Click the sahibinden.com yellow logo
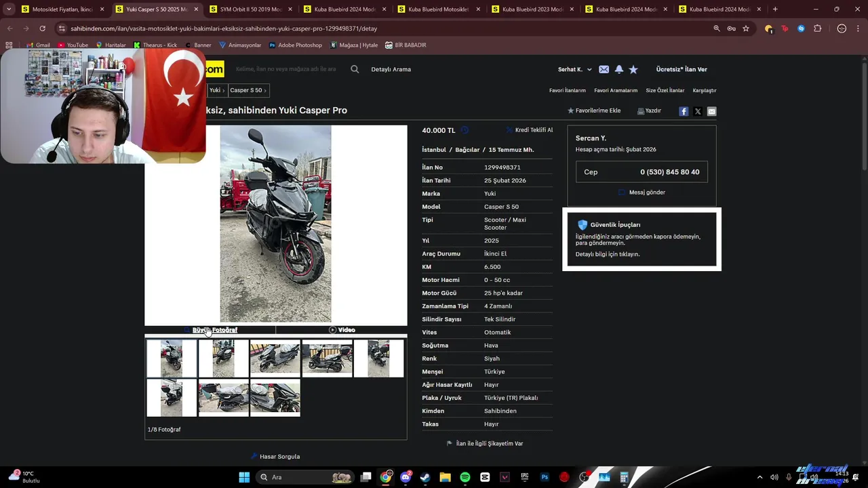Screen dimensions: 868x488 (x=214, y=69)
